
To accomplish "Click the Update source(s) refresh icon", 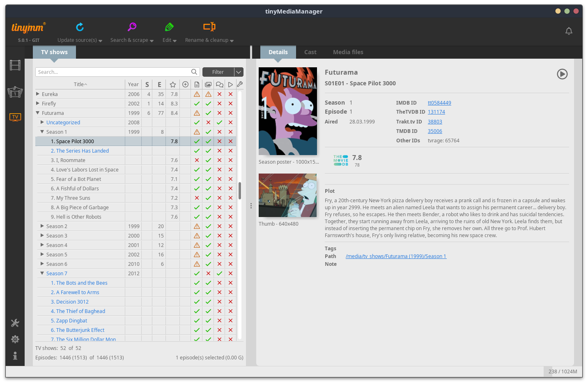I will 80,27.
